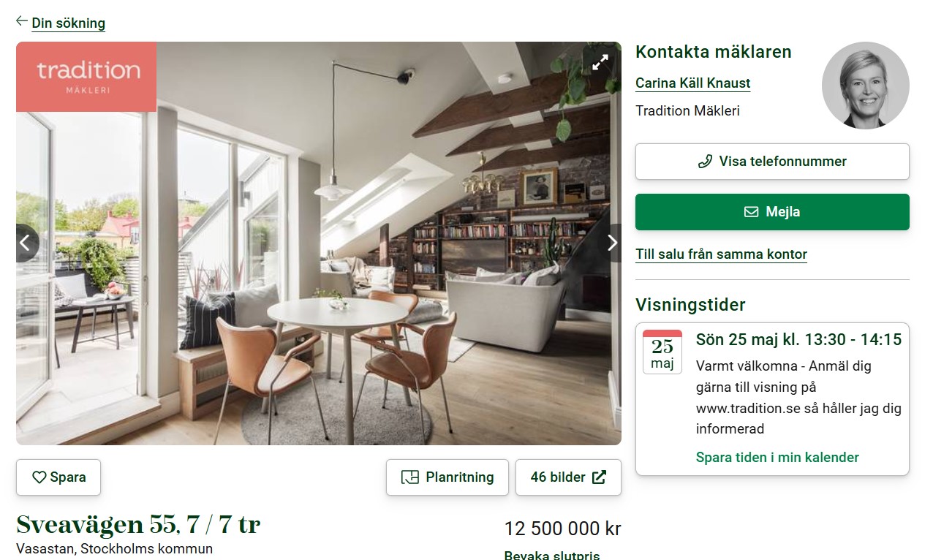This screenshot has width=933, height=560.
Task: Click the envelope icon on Mejla button
Action: 751,212
